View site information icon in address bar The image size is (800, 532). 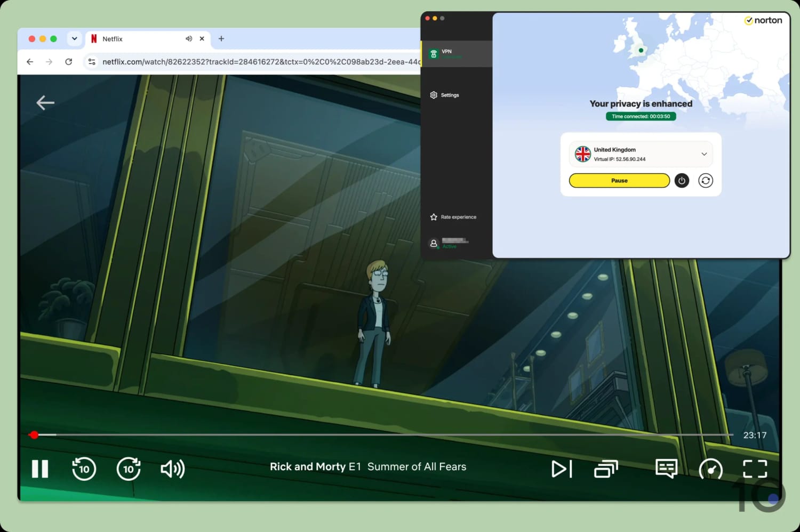click(92, 62)
